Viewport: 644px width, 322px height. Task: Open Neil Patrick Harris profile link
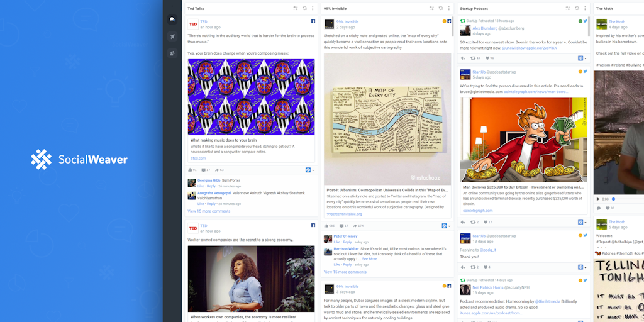(x=487, y=287)
